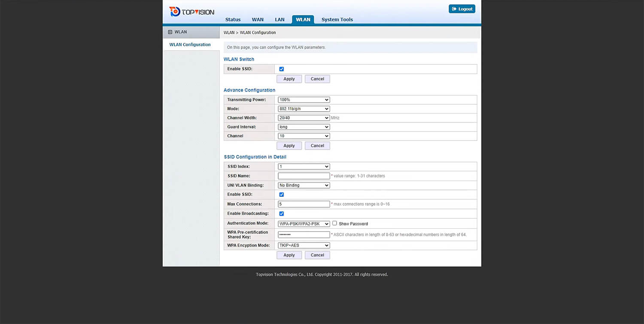Select the WPA Encryption Mode dropdown
This screenshot has height=324, width=644.
pos(304,245)
